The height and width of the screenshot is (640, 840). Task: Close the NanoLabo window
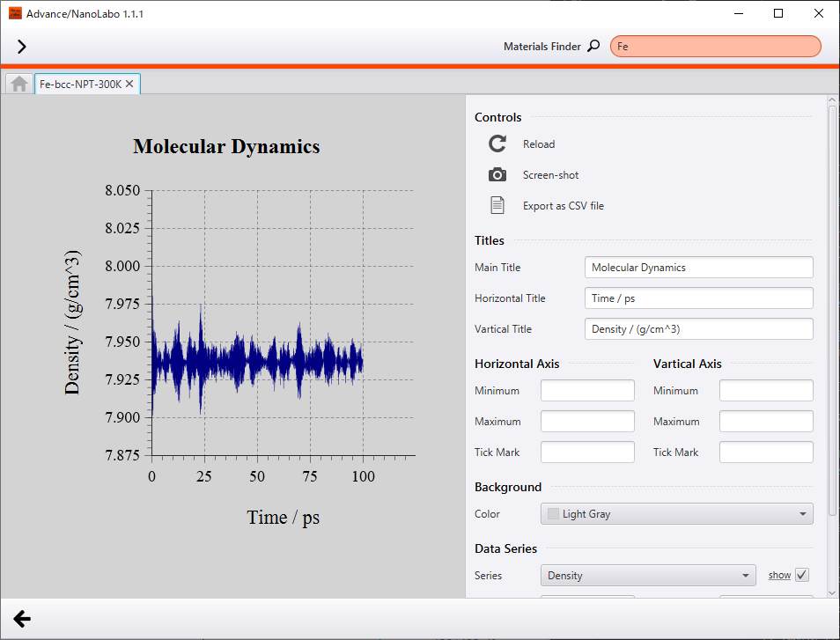819,13
